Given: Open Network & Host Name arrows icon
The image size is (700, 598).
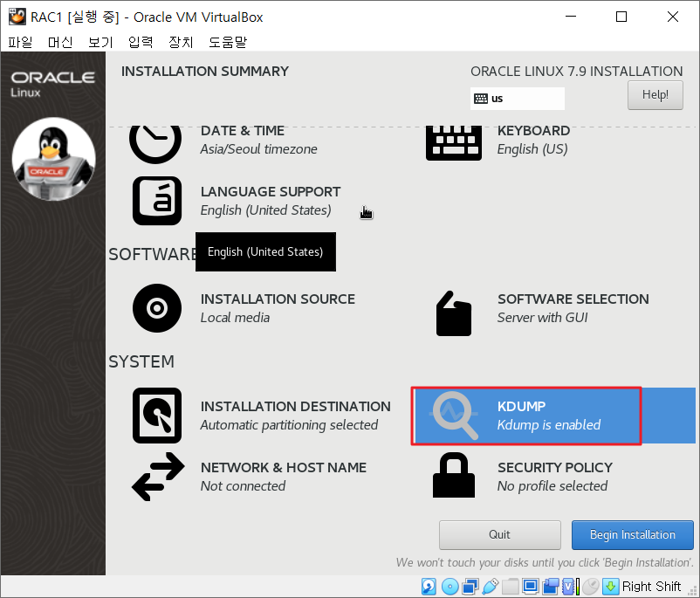Looking at the screenshot, I should (158, 477).
